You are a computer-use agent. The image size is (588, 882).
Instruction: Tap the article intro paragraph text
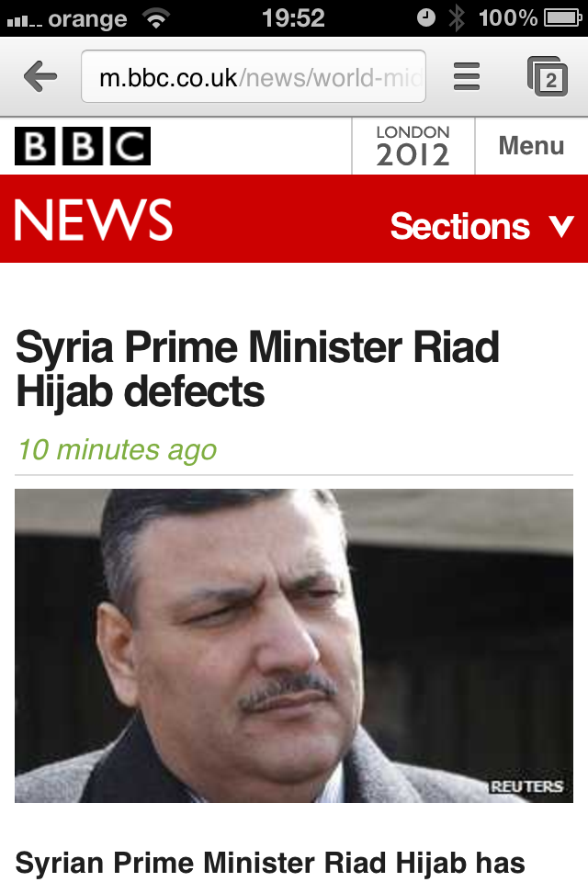pyautogui.click(x=270, y=864)
